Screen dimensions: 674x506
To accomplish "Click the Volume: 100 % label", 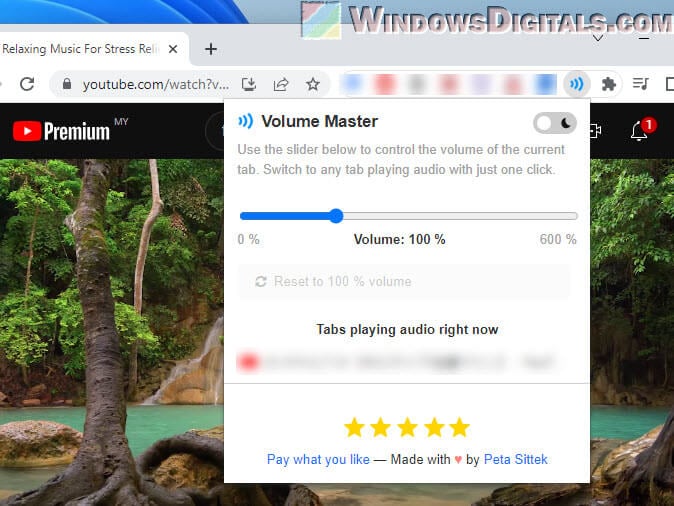I will [399, 239].
